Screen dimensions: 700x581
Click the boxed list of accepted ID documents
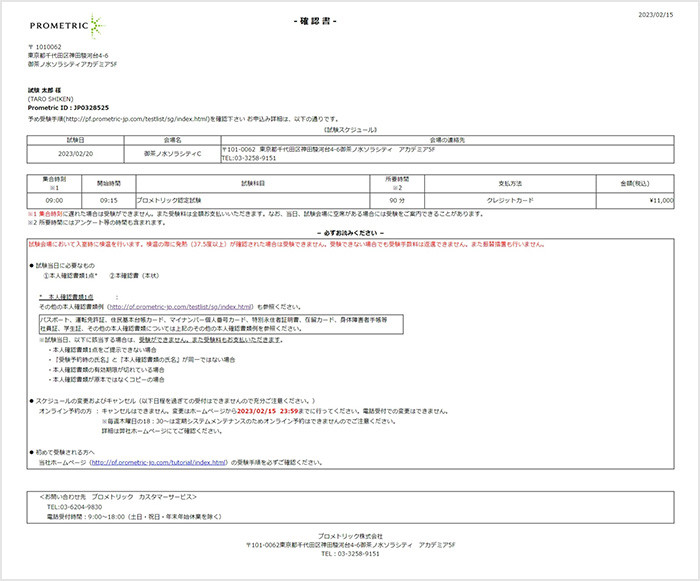click(x=221, y=324)
